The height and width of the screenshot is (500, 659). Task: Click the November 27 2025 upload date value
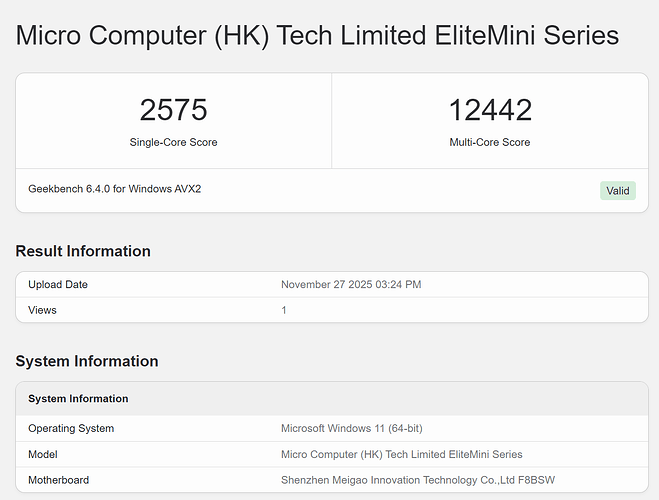click(x=351, y=285)
